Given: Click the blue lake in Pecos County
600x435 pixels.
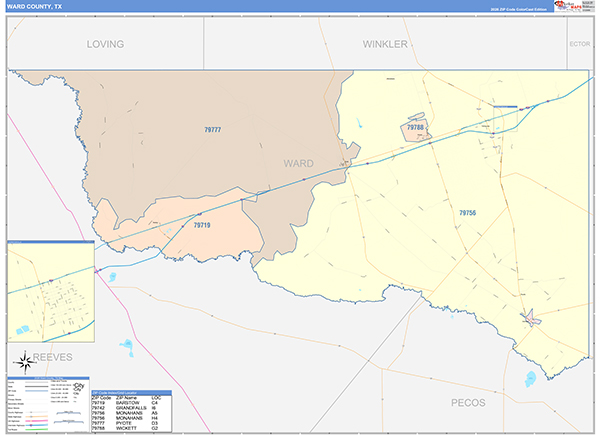Looking at the screenshot, I should pos(527,380).
